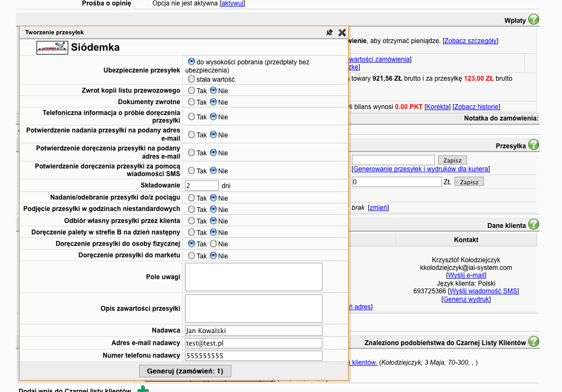Click the Numer telefonu nadawcy field
This screenshot has height=392, width=562.
click(x=253, y=355)
